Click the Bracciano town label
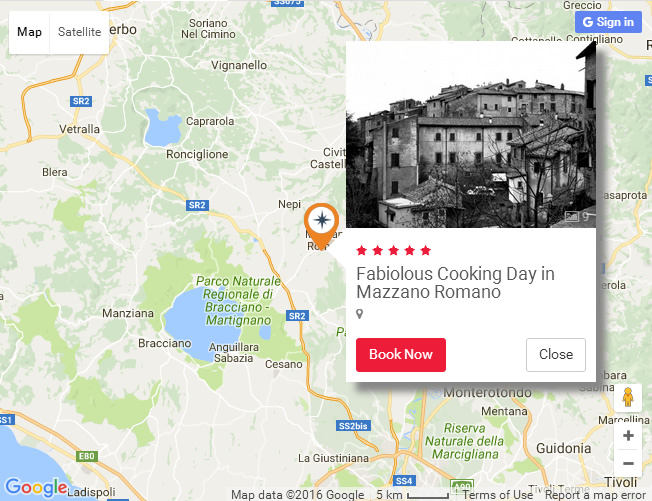This screenshot has width=652, height=501. (x=165, y=343)
